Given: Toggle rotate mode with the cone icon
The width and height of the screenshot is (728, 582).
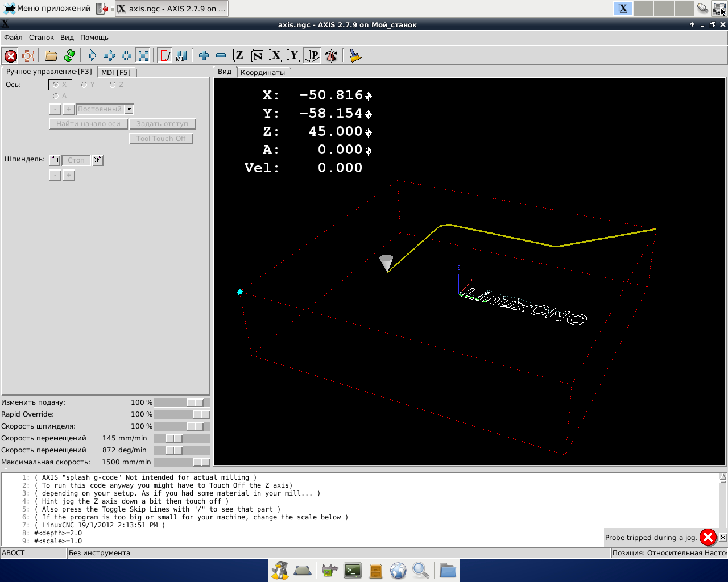Looking at the screenshot, I should coord(331,56).
